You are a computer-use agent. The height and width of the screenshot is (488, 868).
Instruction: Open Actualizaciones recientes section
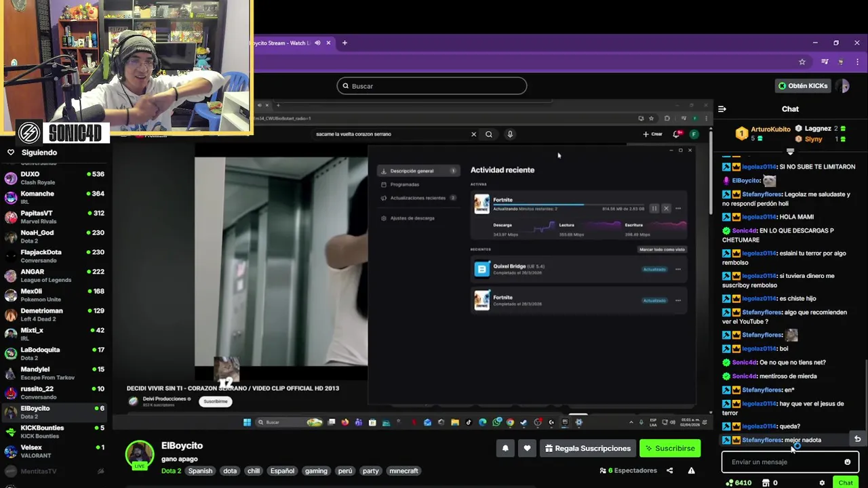click(418, 198)
